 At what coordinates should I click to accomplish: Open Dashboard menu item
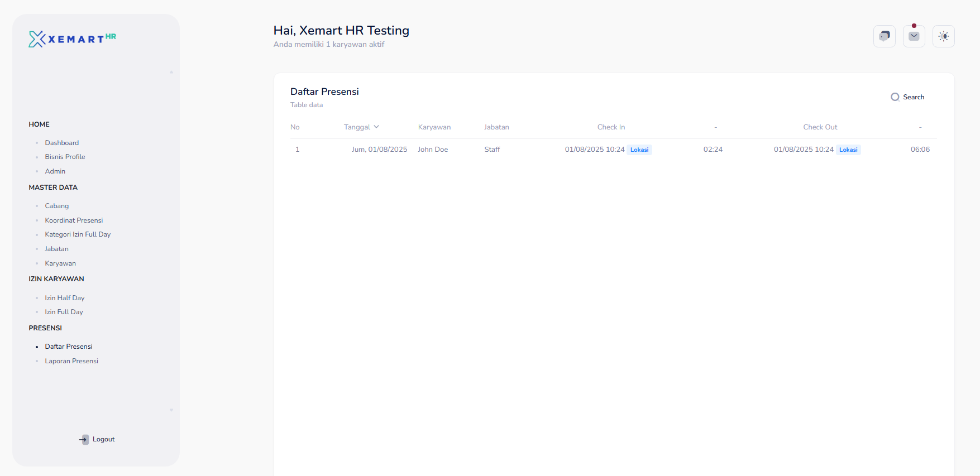pyautogui.click(x=61, y=143)
